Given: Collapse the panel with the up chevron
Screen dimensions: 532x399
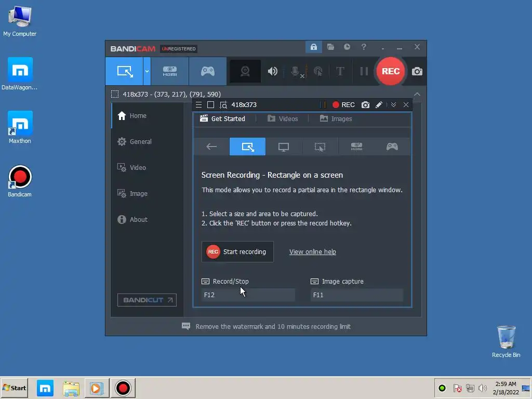Looking at the screenshot, I should [x=417, y=94].
